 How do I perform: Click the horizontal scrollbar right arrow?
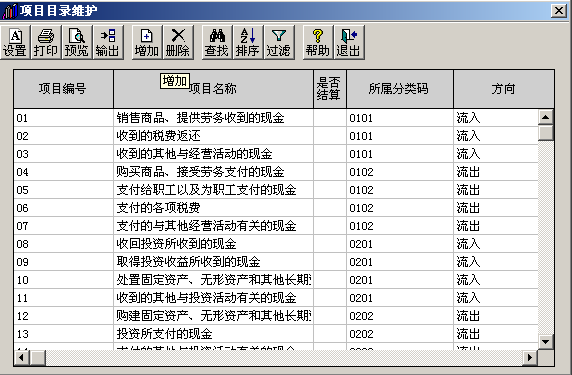pyautogui.click(x=530, y=357)
